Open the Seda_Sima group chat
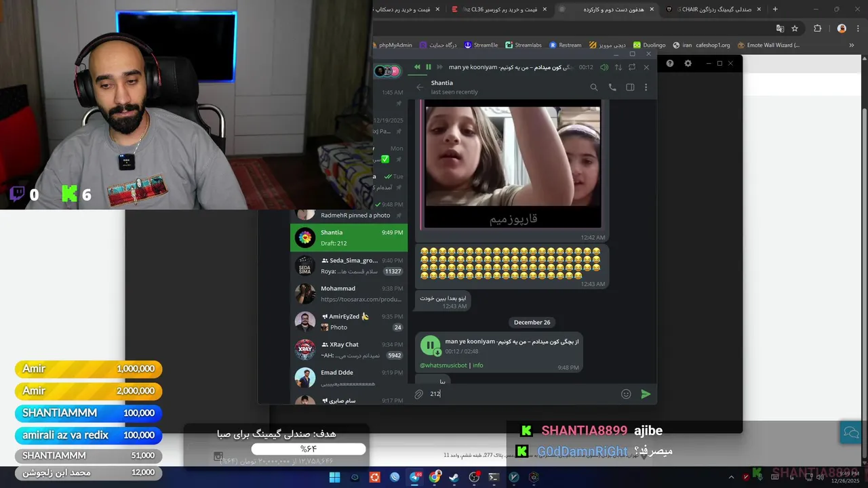The image size is (868, 488). pos(349,266)
